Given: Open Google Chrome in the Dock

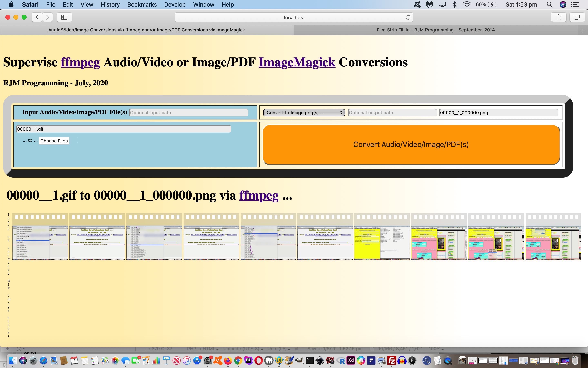Looking at the screenshot, I should pos(238,360).
